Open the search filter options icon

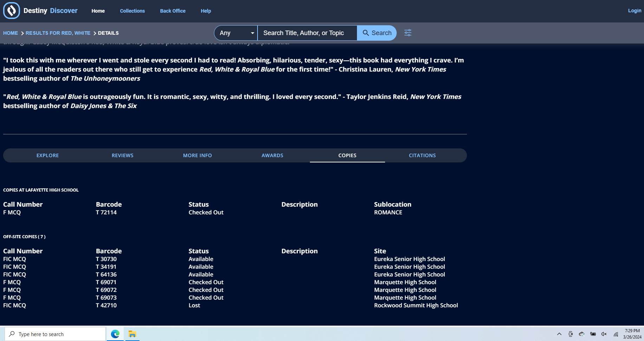click(x=408, y=33)
